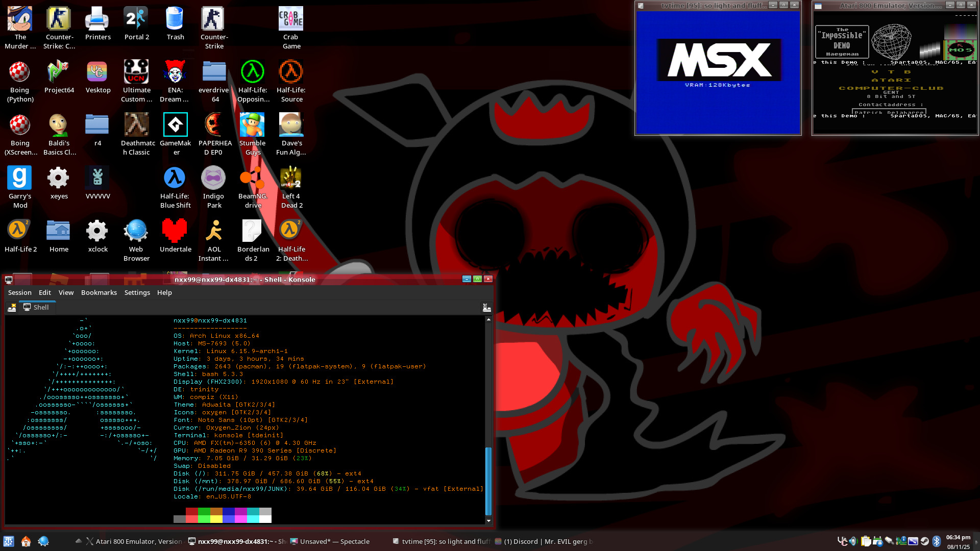Click the taskbar clock
The height and width of the screenshot is (551, 980).
point(958,542)
